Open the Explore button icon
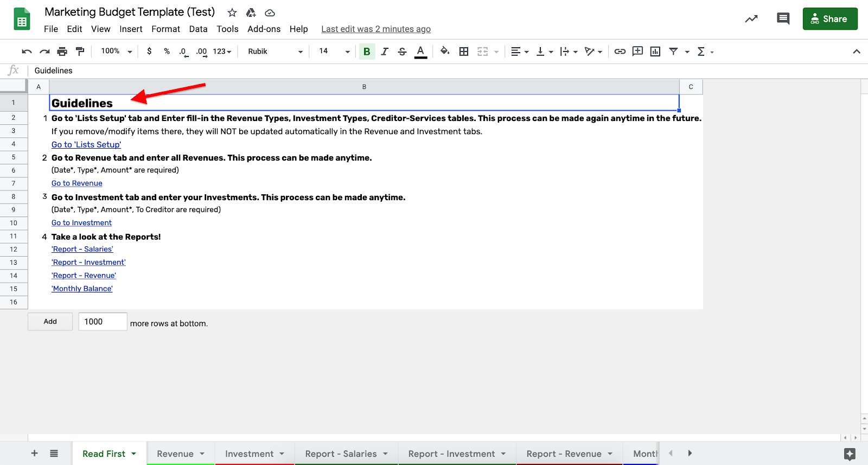This screenshot has height=465, width=868. (850, 454)
